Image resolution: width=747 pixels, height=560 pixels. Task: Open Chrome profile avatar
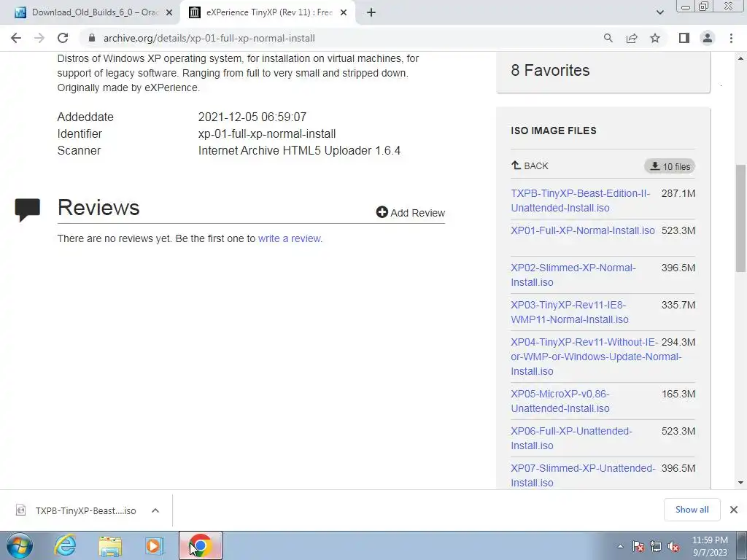(x=708, y=38)
